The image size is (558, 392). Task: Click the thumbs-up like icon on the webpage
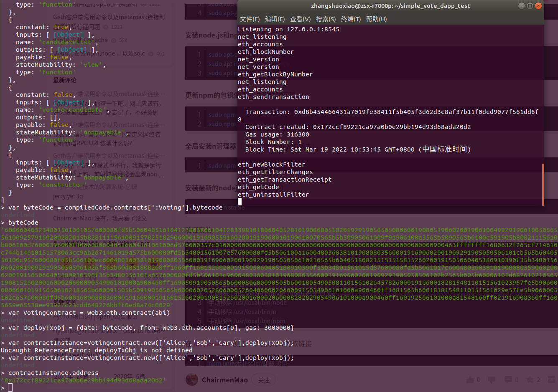(470, 379)
